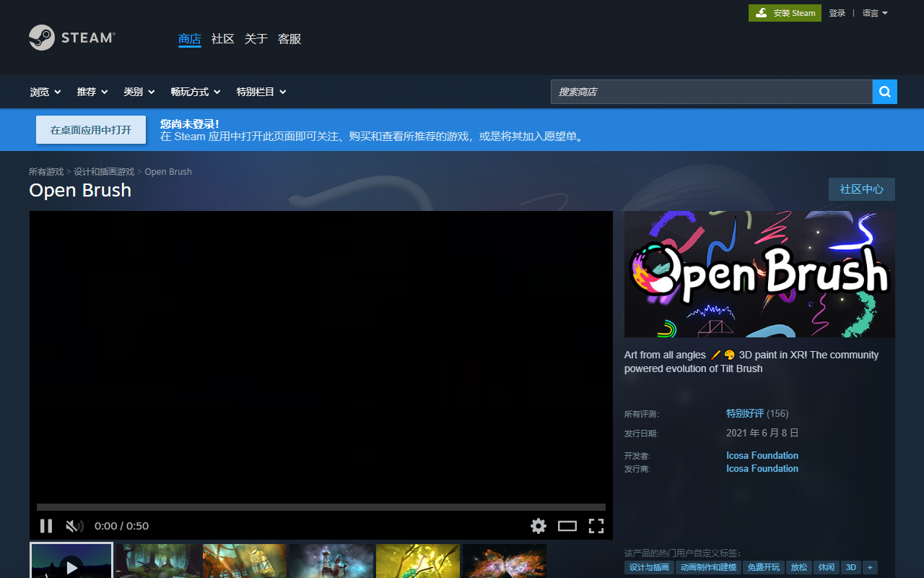Click the 动画制作和建模 tag
Screen dimensions: 924x578
[708, 568]
